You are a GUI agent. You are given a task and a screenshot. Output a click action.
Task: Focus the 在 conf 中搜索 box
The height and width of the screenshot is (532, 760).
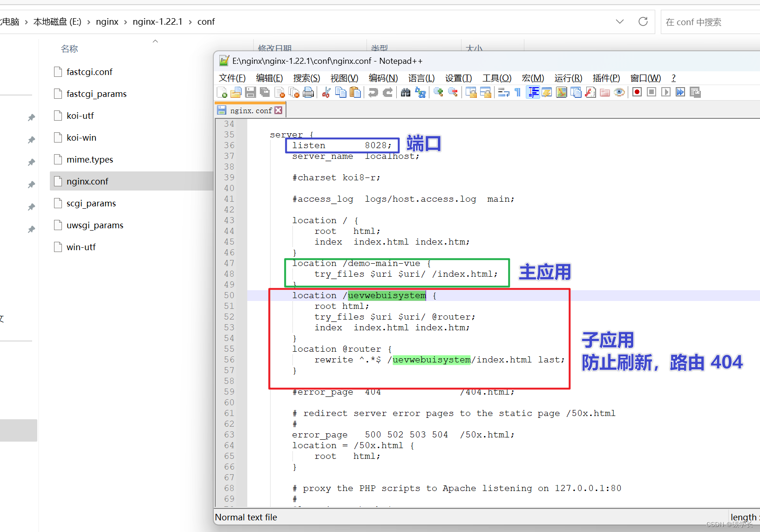click(710, 22)
